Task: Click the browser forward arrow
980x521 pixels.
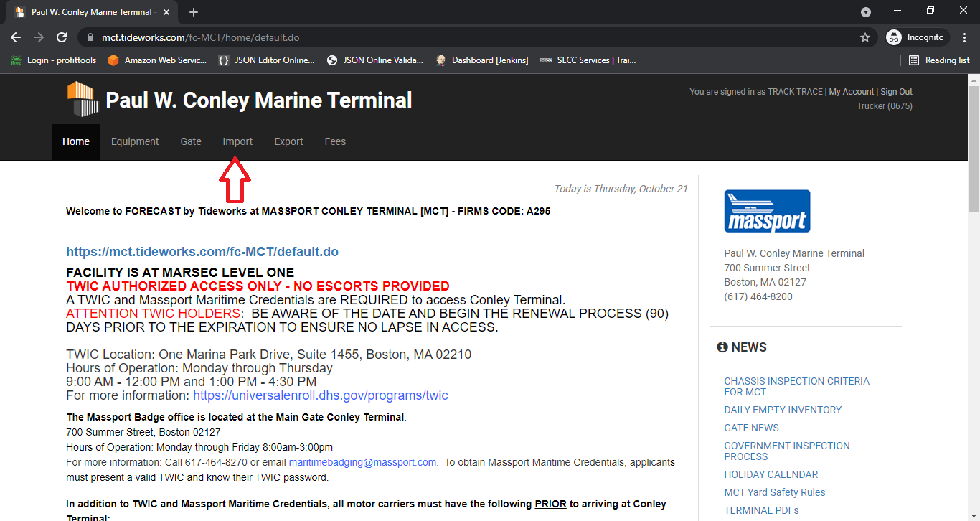Action: click(39, 37)
